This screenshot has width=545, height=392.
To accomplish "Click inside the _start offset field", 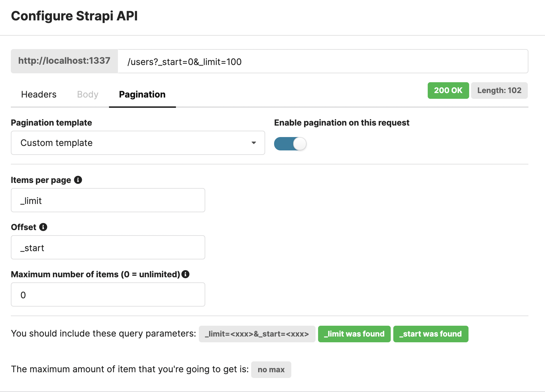I will click(108, 247).
